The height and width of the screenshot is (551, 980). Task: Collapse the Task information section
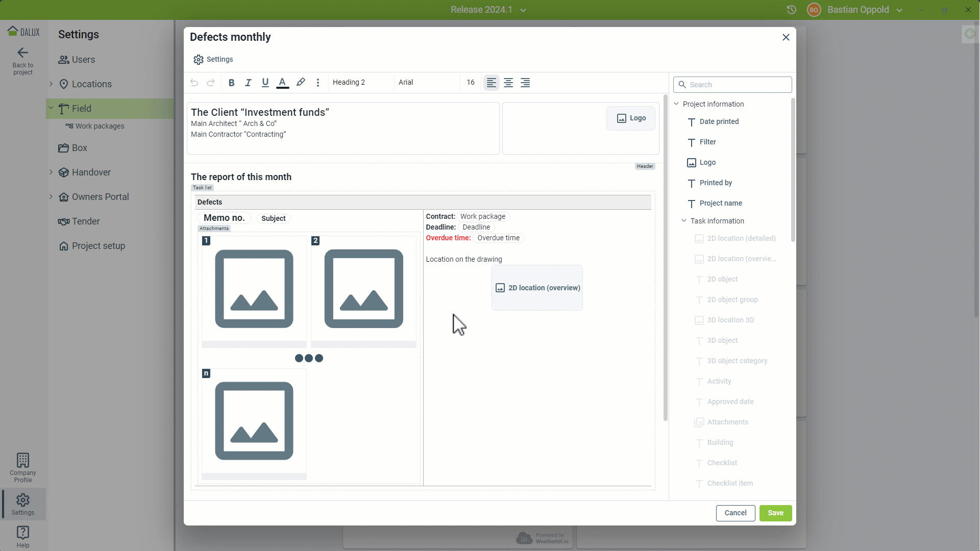684,221
